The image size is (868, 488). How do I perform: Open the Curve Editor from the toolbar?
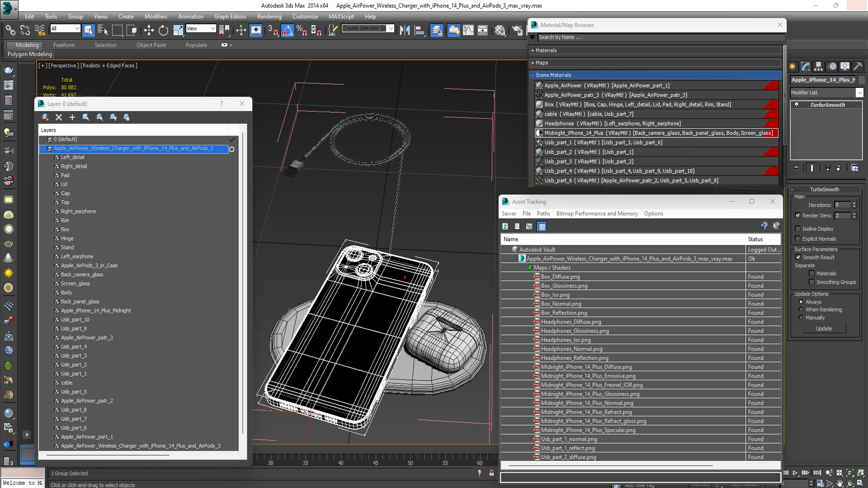click(x=468, y=30)
